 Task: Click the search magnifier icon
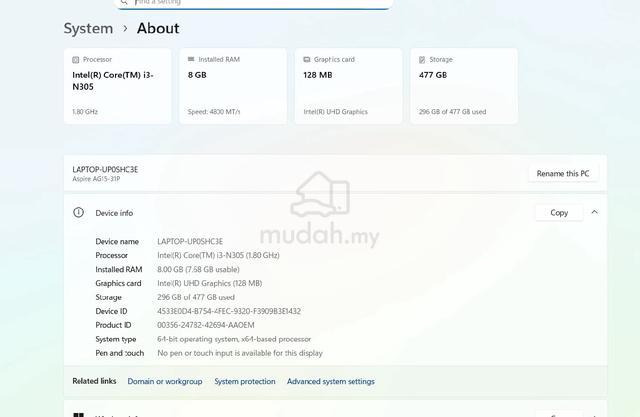point(124,2)
